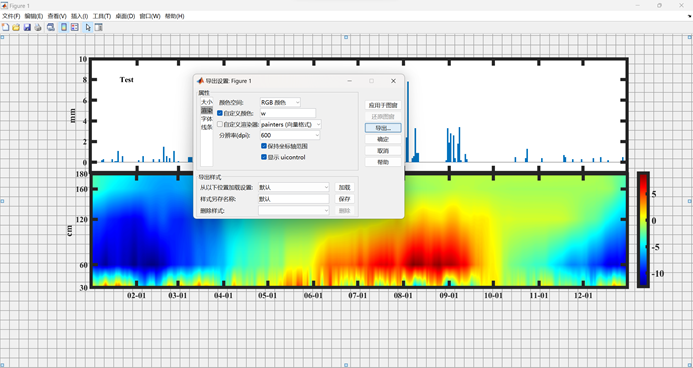The width and height of the screenshot is (693, 368).
Task: Click the Open File folder icon
Action: (16, 27)
